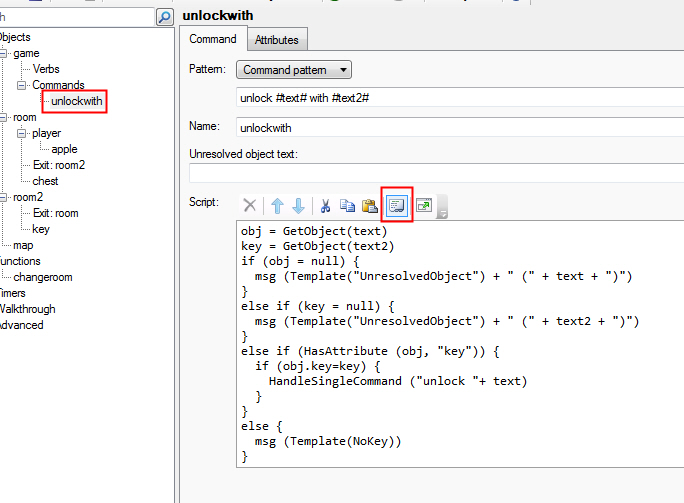Select unlockwith in the tree
The image size is (684, 503).
pos(76,101)
